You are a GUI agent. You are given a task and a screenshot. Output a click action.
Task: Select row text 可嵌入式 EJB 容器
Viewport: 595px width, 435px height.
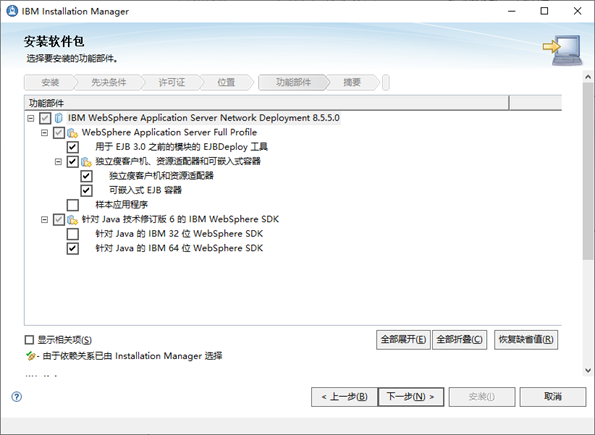click(145, 191)
